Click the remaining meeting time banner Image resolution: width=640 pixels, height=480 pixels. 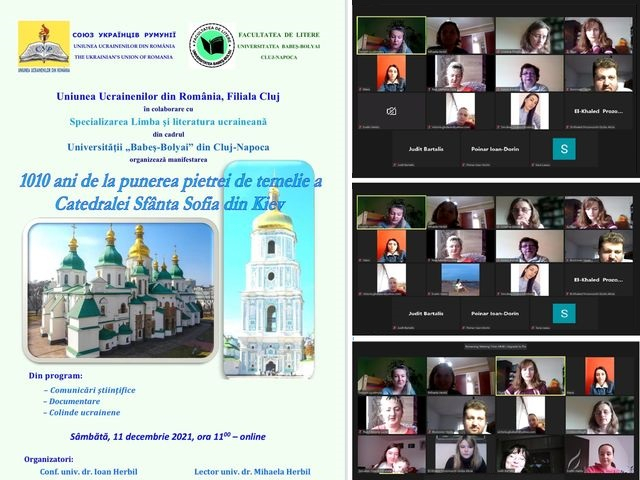pos(495,352)
